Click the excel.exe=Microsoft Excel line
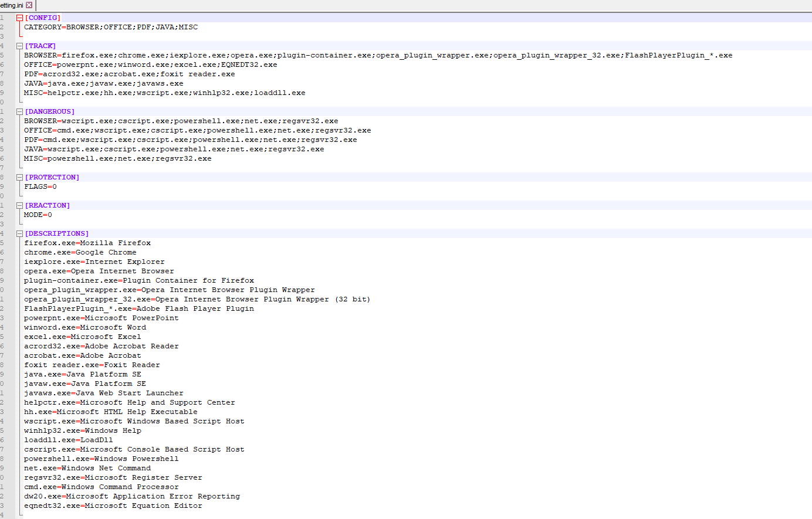 [83, 337]
